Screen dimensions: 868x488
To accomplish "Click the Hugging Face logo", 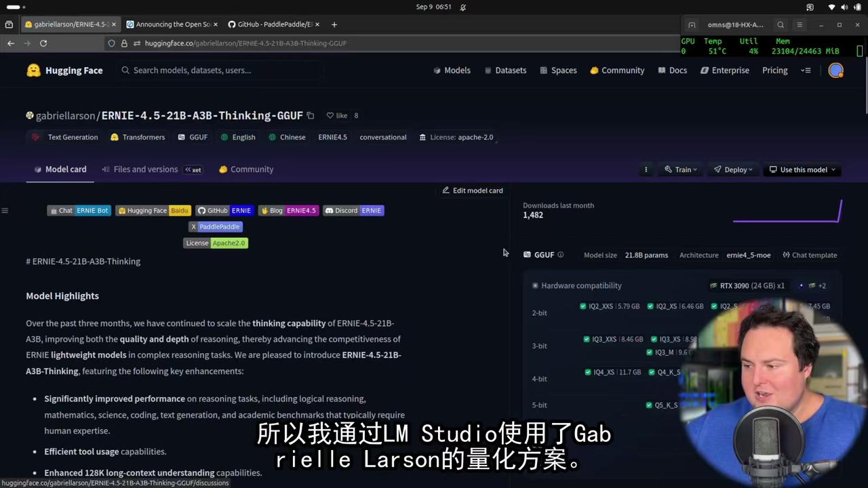I will coord(64,70).
